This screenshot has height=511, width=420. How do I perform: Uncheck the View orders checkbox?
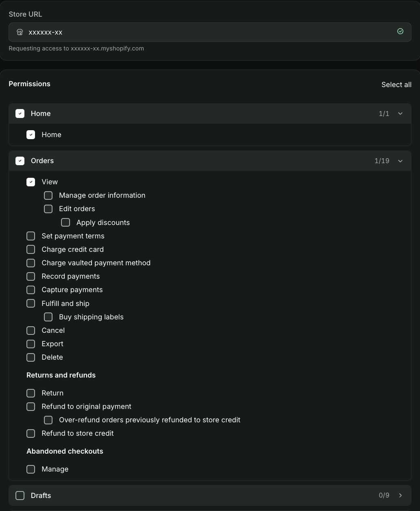tap(31, 182)
